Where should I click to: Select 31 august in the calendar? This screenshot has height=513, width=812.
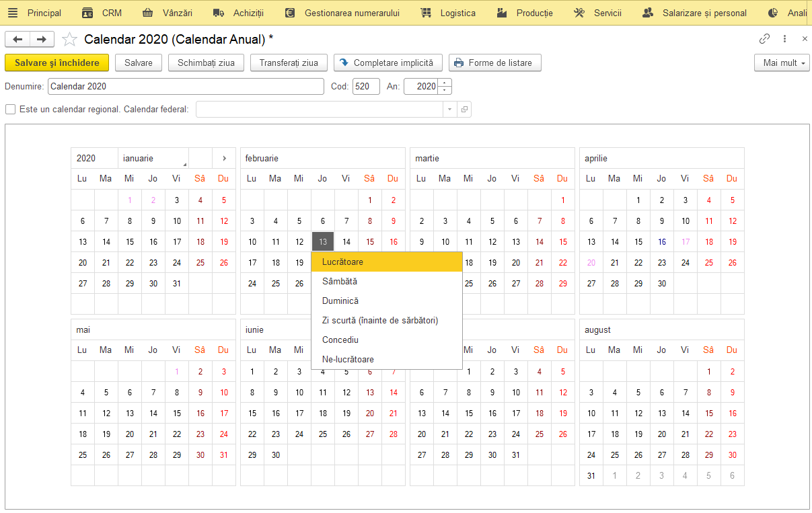tap(591, 476)
